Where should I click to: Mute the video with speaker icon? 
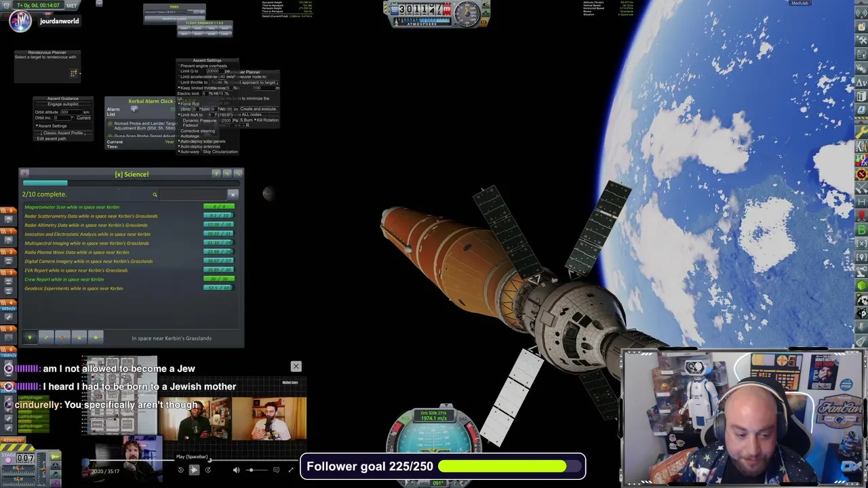236,470
